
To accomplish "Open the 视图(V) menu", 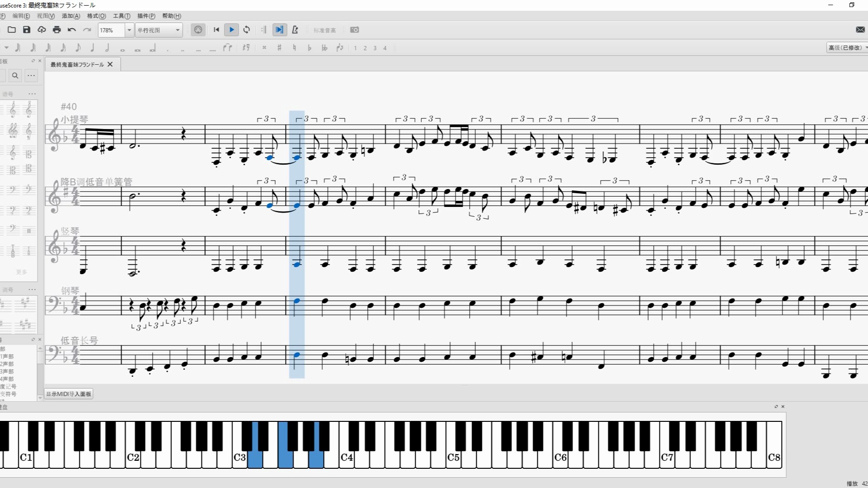I will click(46, 16).
